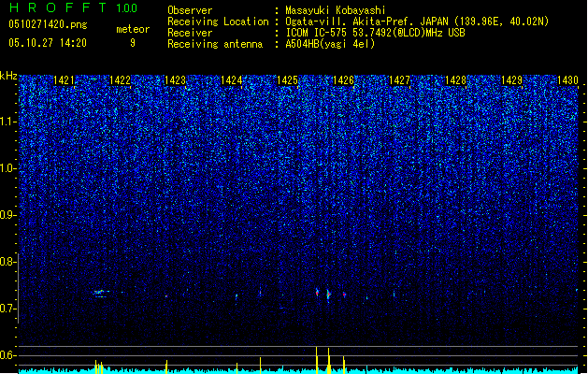
Task: Click the 1426 time axis marker
Action: 343,80
